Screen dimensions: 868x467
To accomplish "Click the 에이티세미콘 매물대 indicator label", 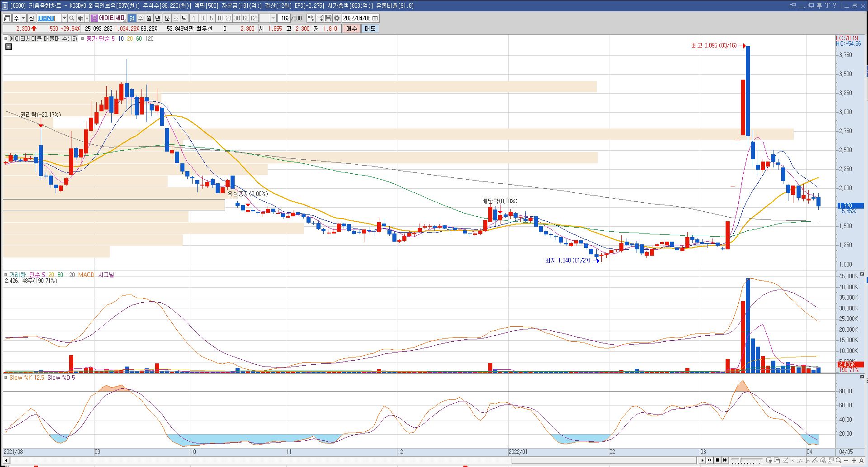I will [x=43, y=39].
